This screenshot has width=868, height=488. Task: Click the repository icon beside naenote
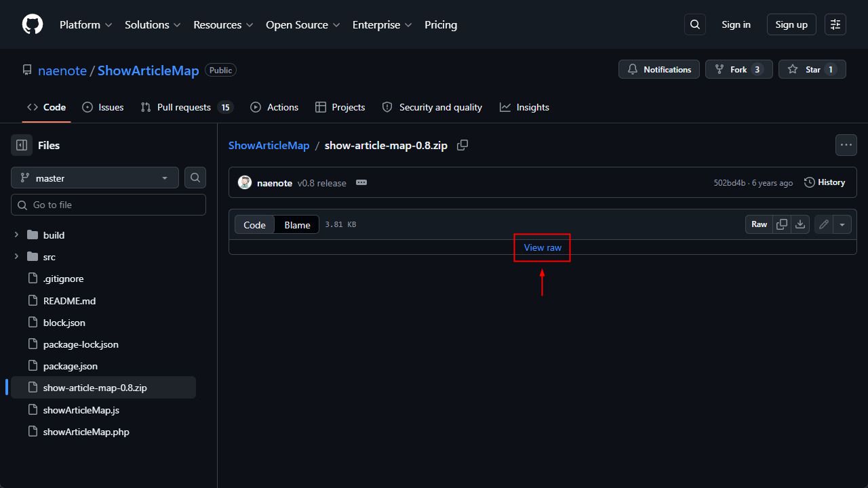27,70
